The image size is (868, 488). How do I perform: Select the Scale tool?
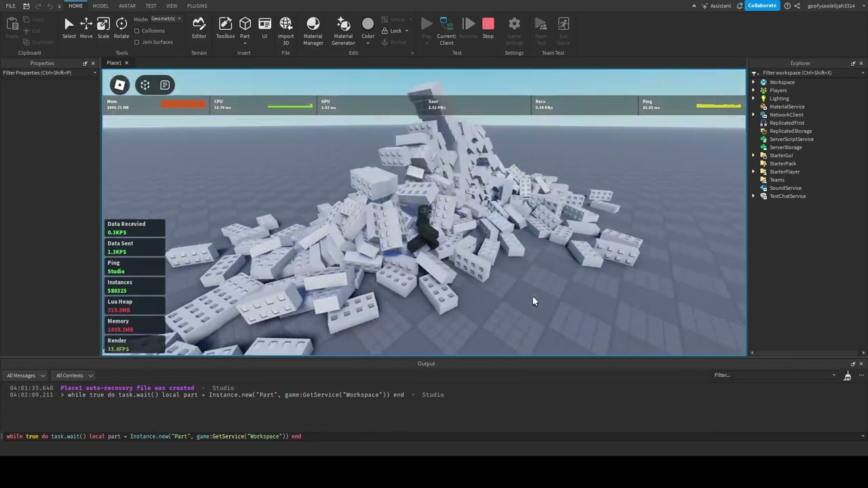pos(103,28)
